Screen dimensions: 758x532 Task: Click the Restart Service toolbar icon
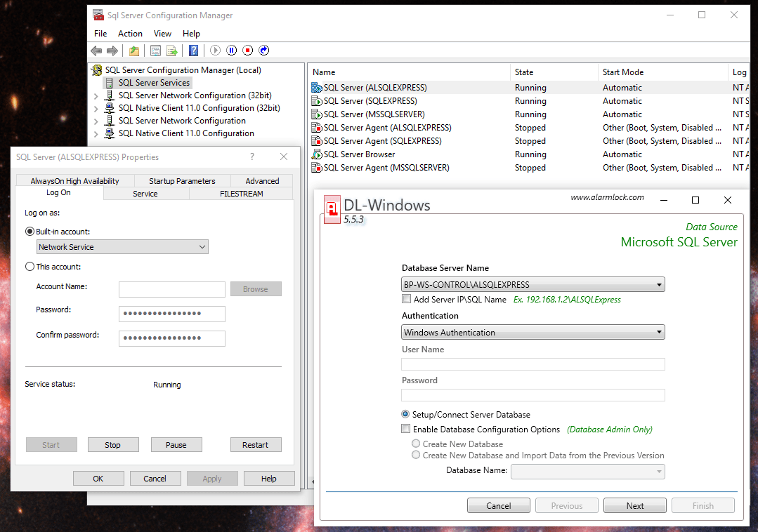[x=264, y=51]
